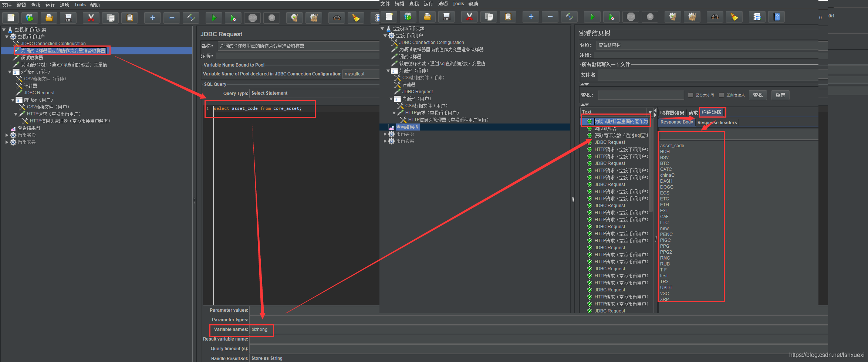
Task: Click the 文件名 input field
Action: 708,75
